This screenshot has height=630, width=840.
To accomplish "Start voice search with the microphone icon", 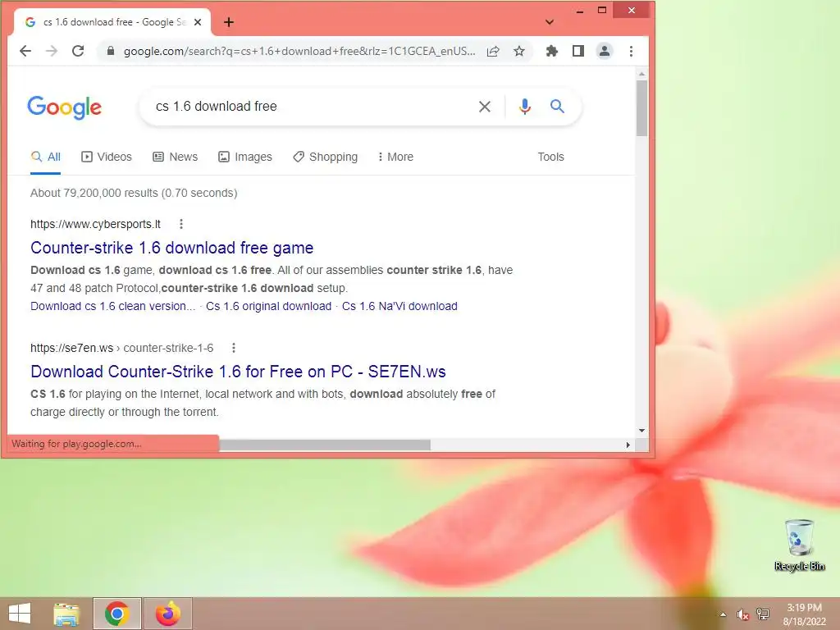I will coord(524,107).
